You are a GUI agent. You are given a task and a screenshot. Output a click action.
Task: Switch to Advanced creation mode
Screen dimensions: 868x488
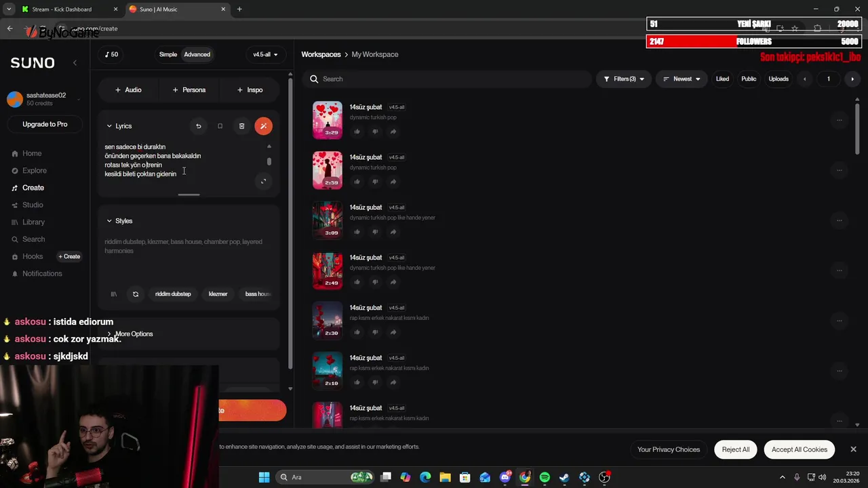[197, 54]
